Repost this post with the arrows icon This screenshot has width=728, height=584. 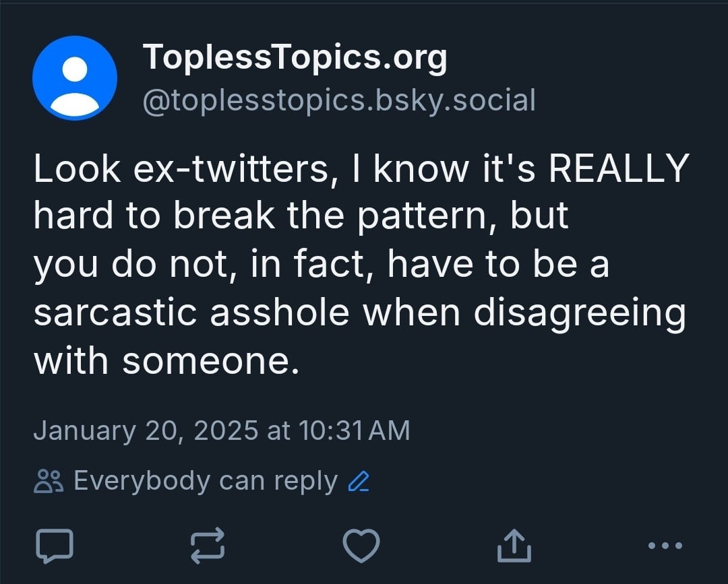tap(208, 546)
